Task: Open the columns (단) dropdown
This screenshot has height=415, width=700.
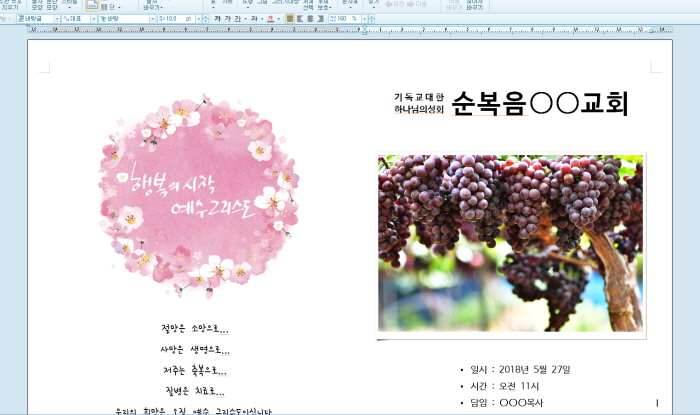Action: (x=111, y=7)
